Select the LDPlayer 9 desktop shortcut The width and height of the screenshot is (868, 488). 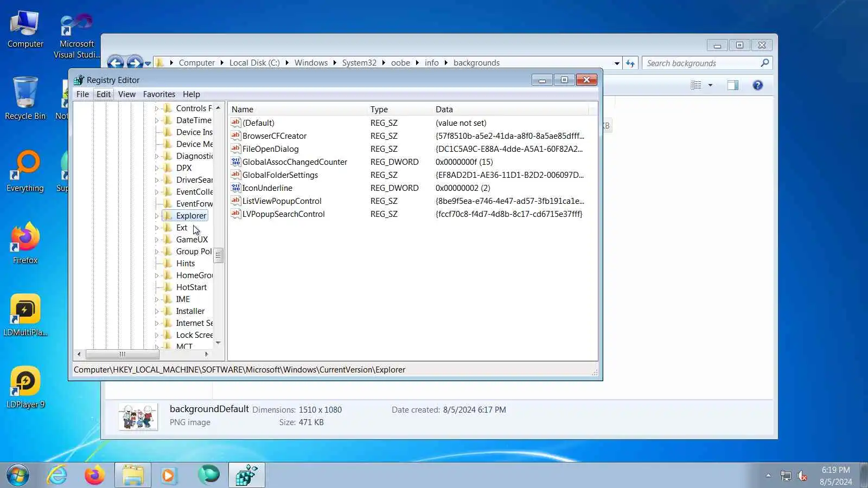click(25, 387)
